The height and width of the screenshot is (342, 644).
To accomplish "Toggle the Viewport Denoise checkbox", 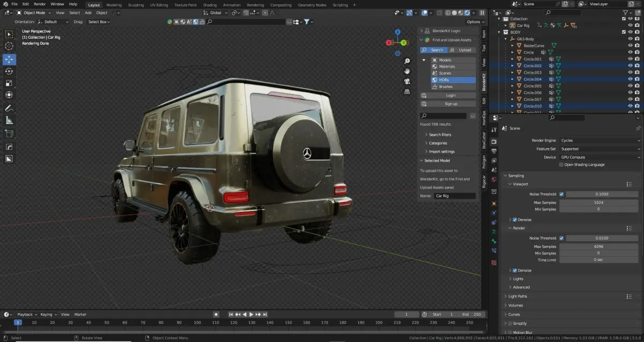I will tap(515, 220).
